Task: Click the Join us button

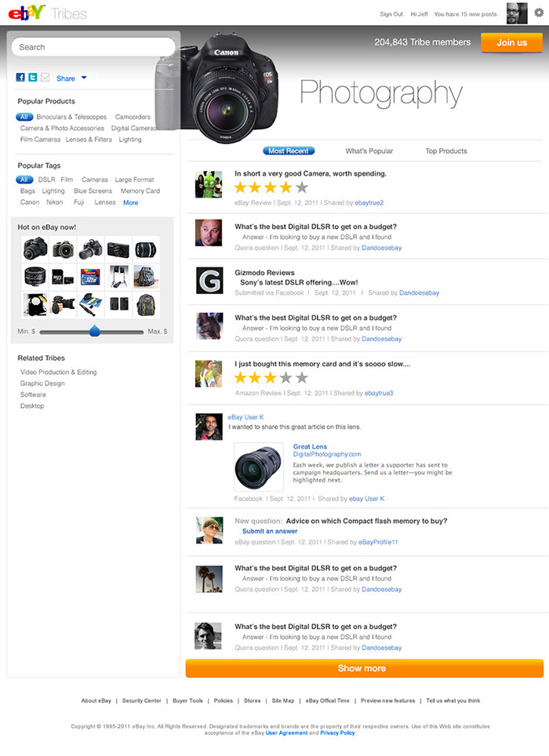Action: (512, 42)
